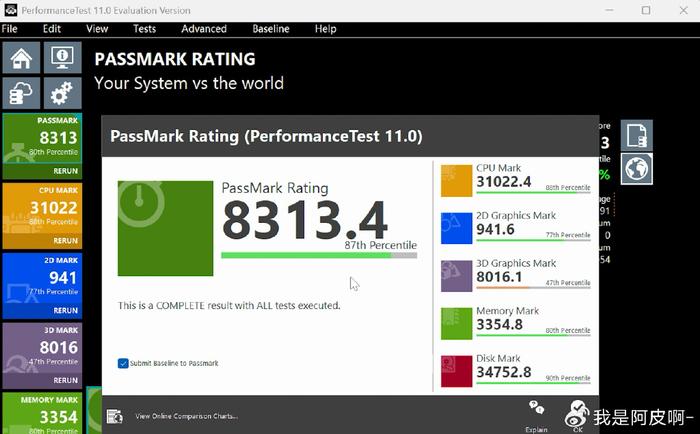Click the comparison charts icon in footer
The image size is (700, 434).
pos(114,416)
